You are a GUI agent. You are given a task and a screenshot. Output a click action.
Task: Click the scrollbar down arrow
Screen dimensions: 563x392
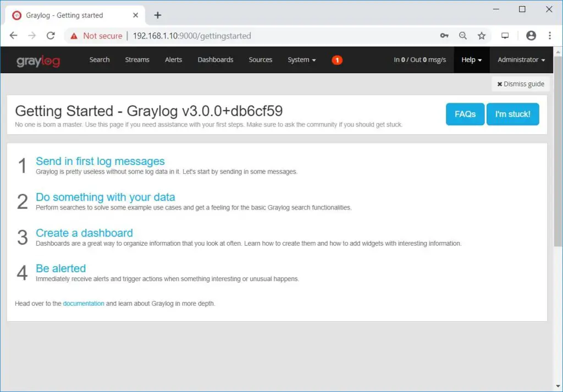(558, 387)
